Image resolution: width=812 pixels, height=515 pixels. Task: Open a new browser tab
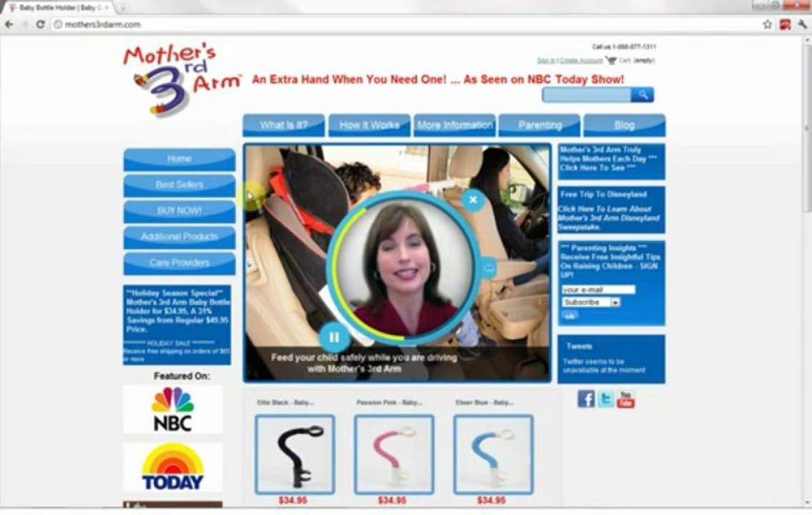(123, 7)
